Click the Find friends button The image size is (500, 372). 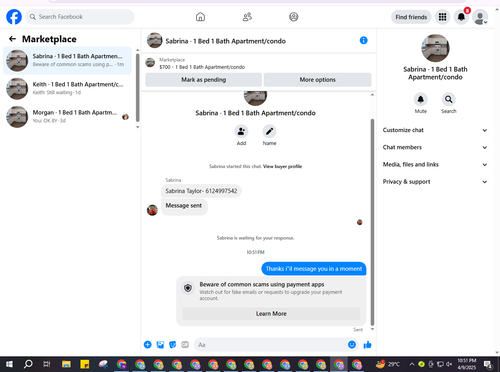click(411, 17)
